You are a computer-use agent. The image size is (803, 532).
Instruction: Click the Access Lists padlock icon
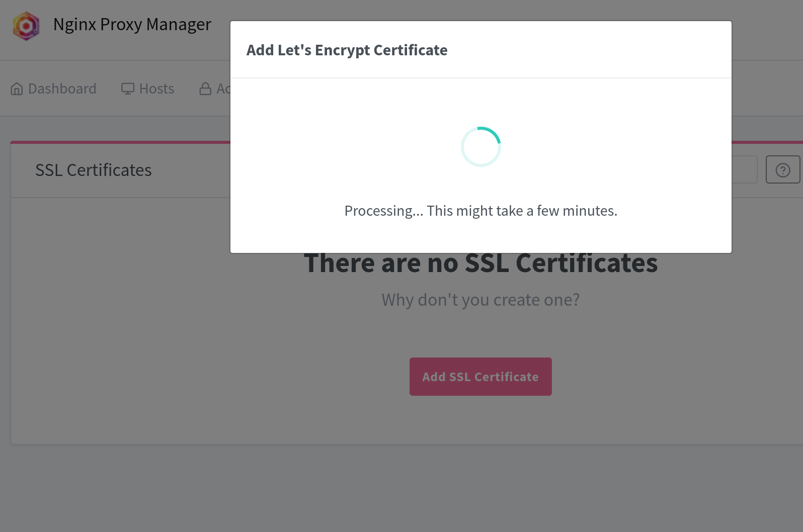tap(205, 89)
